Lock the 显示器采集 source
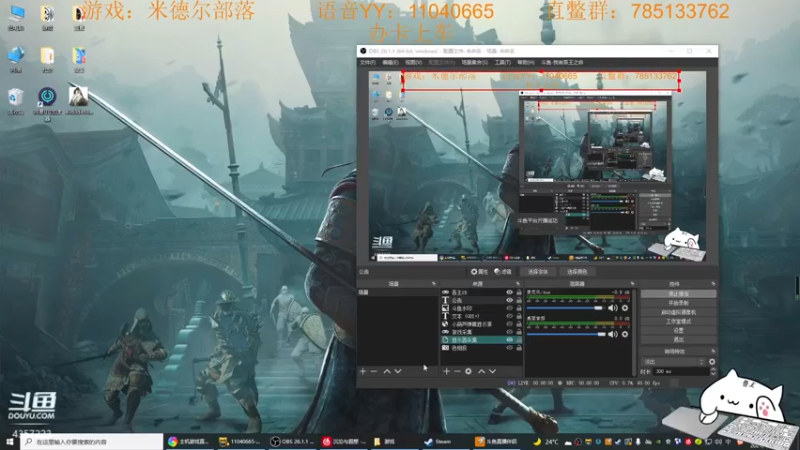The width and height of the screenshot is (800, 450). pos(519,340)
